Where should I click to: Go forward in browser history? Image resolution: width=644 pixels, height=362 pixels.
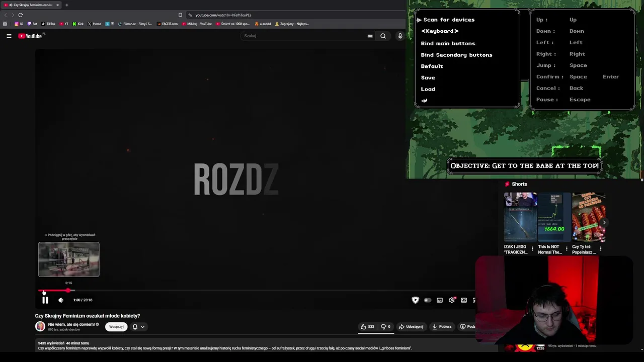click(13, 15)
